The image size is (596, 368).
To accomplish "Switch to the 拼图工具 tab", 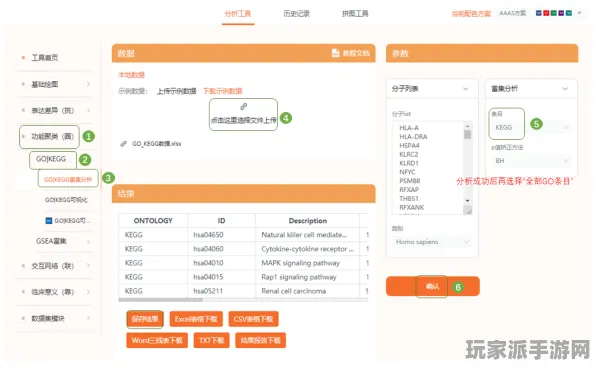I will tap(355, 14).
